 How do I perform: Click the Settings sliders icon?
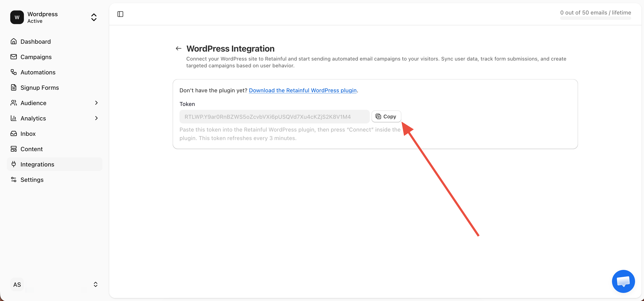click(13, 179)
